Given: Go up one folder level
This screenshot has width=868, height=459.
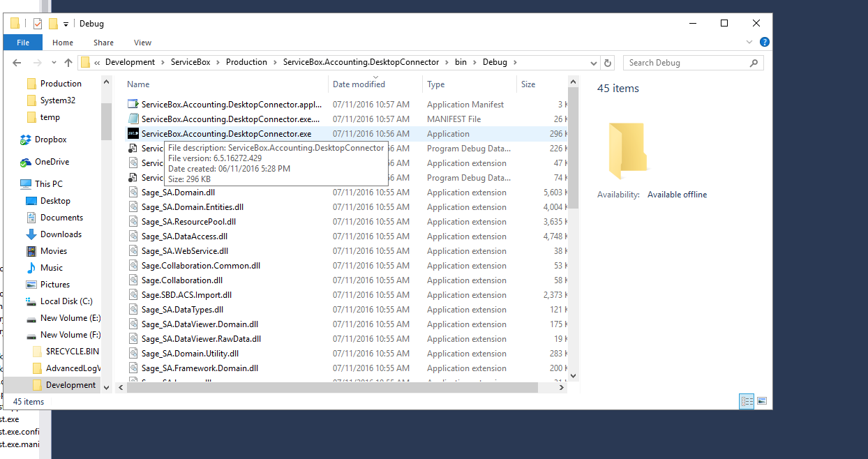Looking at the screenshot, I should (x=68, y=63).
